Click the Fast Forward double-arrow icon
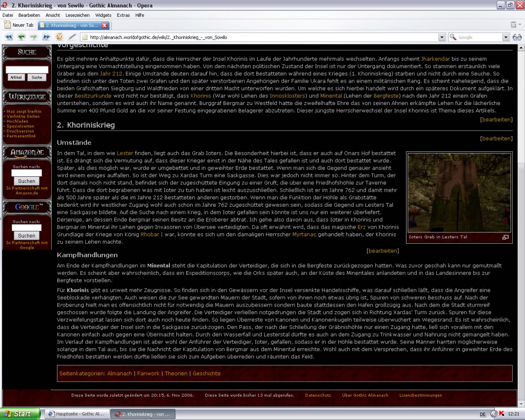This screenshot has width=525, height=420. (x=46, y=37)
